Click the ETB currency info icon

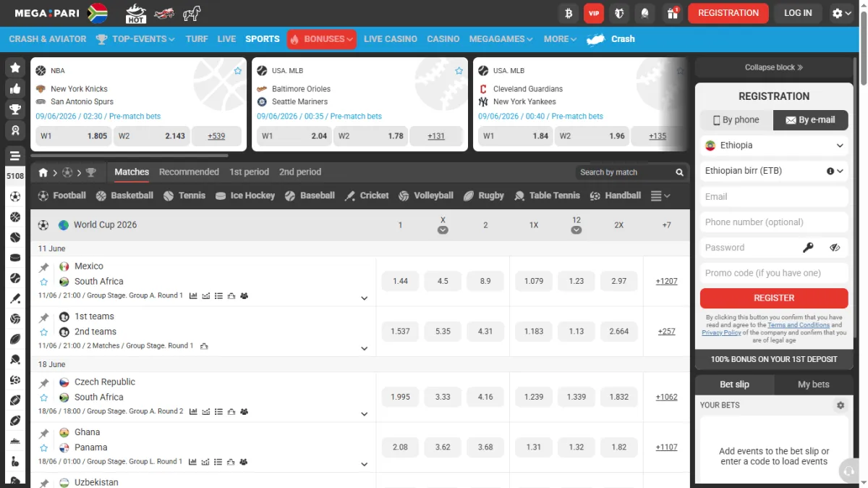click(830, 172)
